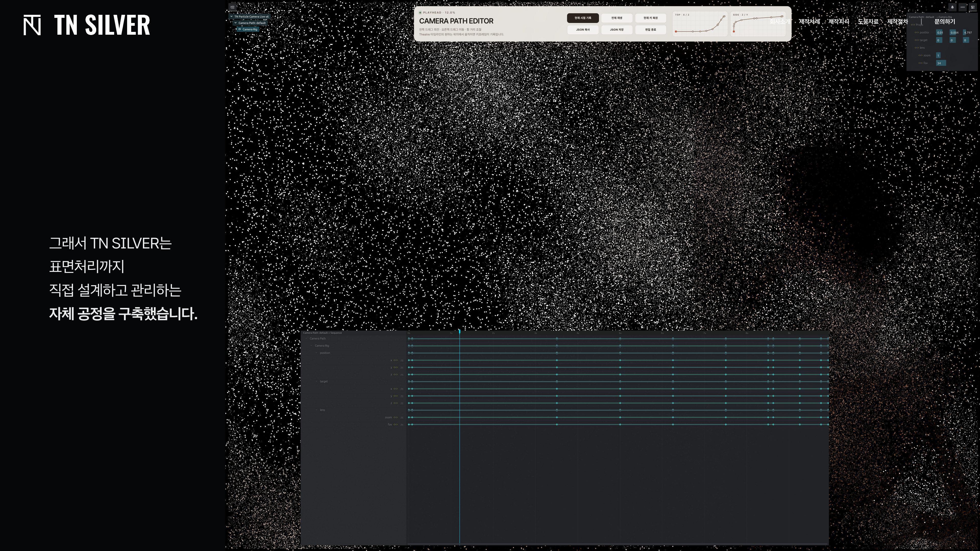Click the fov value field showing 34

[941, 63]
